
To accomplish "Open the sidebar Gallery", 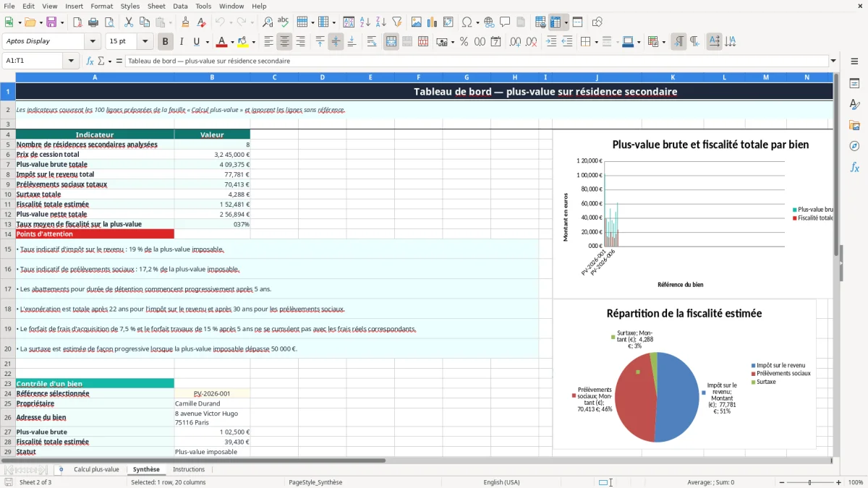I will click(x=854, y=125).
